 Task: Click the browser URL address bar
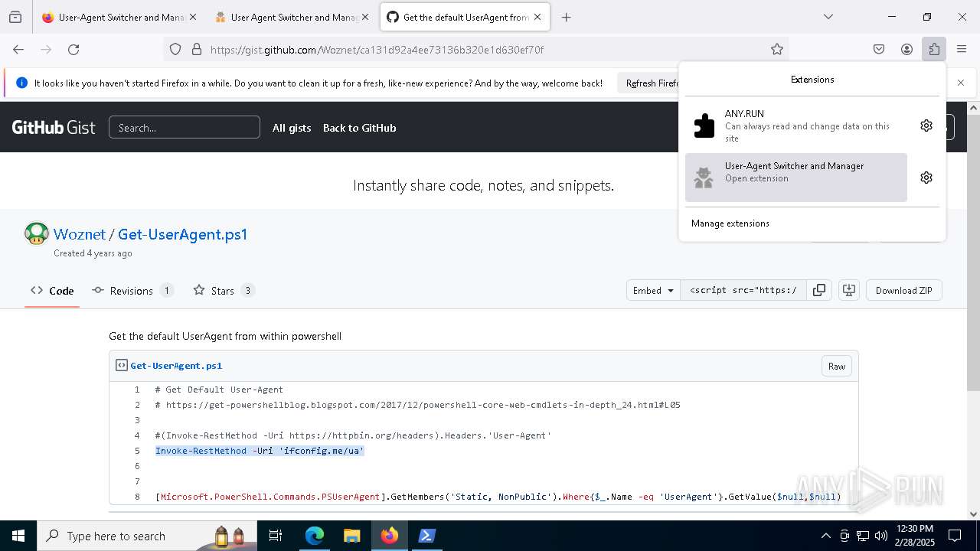[475, 49]
